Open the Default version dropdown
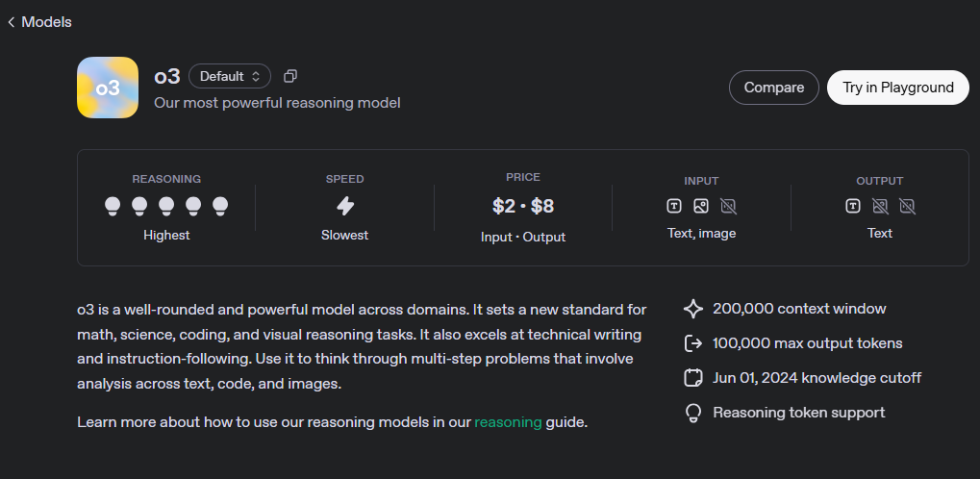980x479 pixels. coord(230,76)
